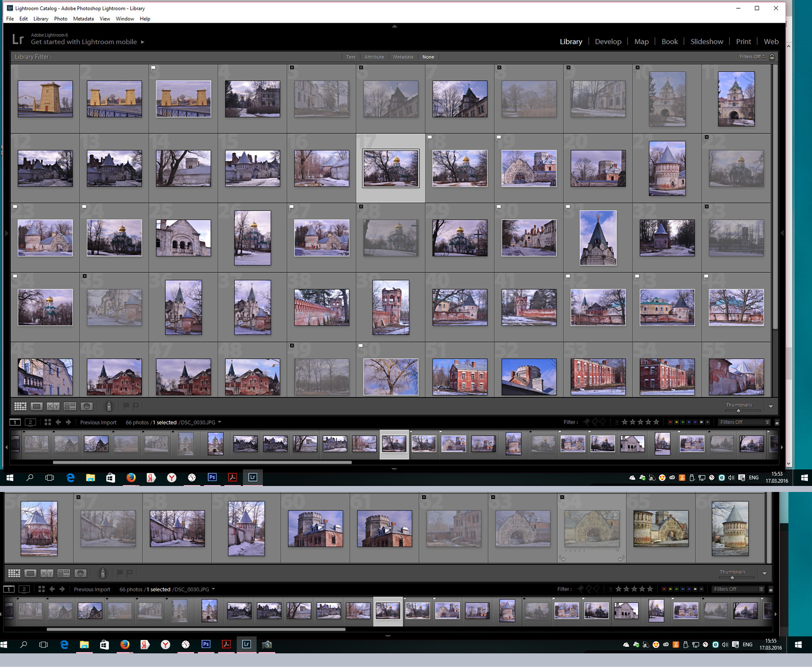This screenshot has height=667, width=812.
Task: Toggle the red color label filter in upper filmstrip
Action: tap(670, 422)
